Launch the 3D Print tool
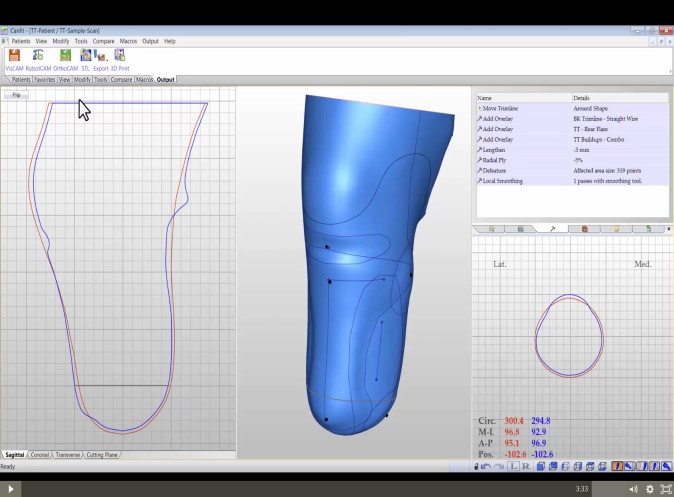674x497 pixels. [119, 57]
